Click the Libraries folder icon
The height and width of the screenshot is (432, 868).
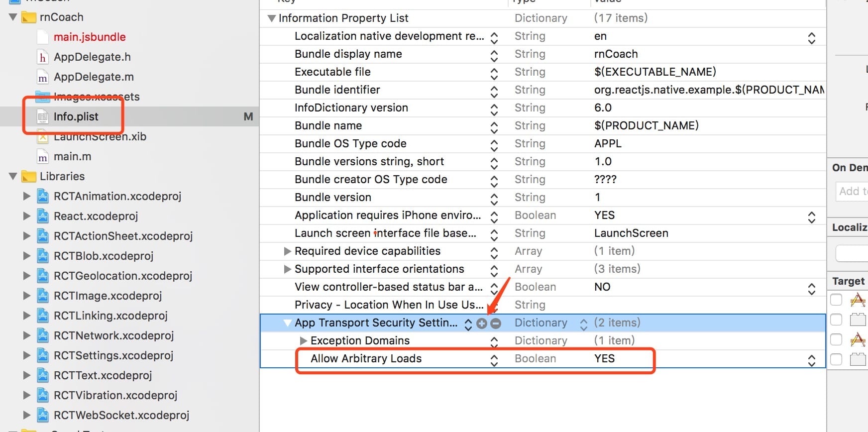29,177
